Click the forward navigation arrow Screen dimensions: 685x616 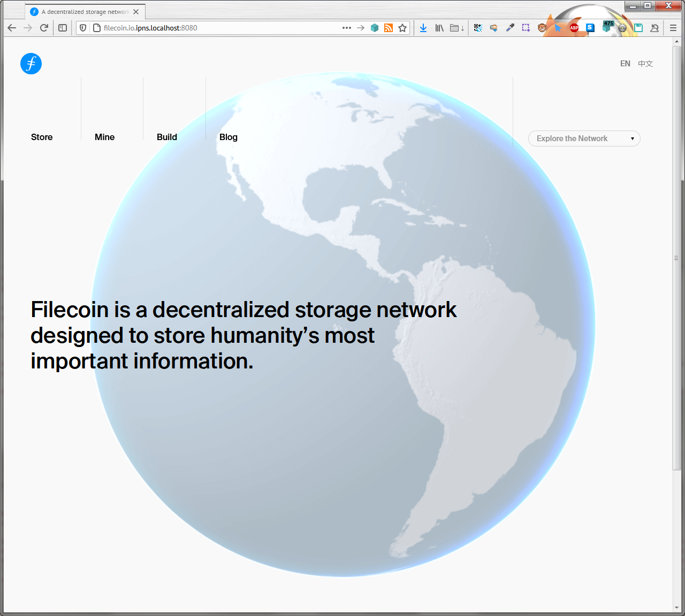pyautogui.click(x=28, y=28)
